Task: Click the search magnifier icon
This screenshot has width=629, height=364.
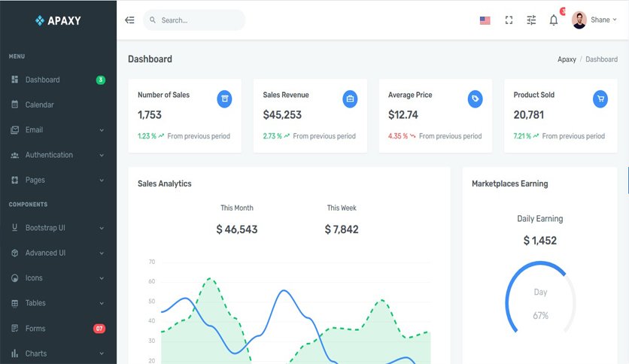Action: pyautogui.click(x=153, y=20)
